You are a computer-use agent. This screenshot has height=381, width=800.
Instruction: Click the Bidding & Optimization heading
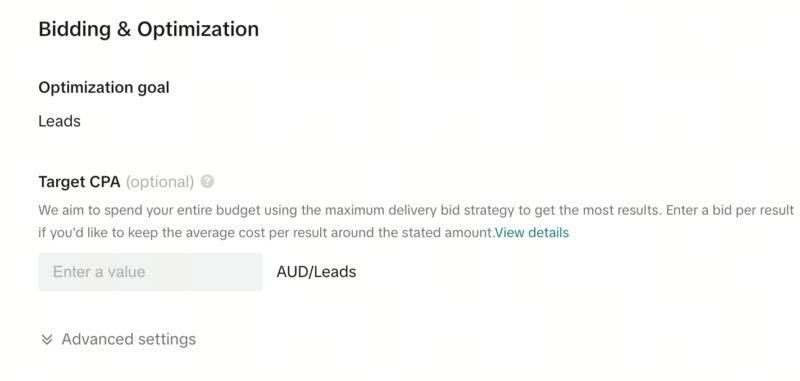coord(148,29)
